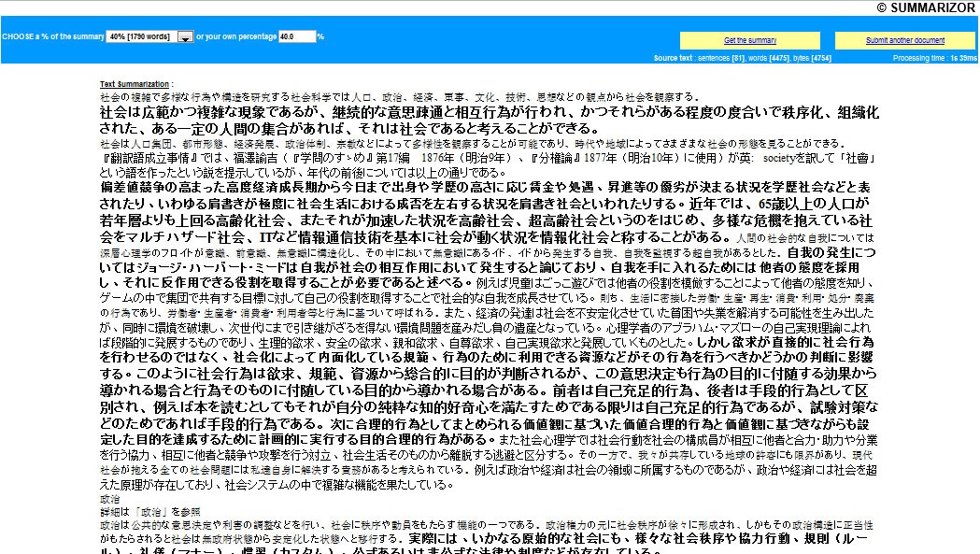Click the 'CHOOSE a % of the summary' label
The image size is (980, 554).
53,36
